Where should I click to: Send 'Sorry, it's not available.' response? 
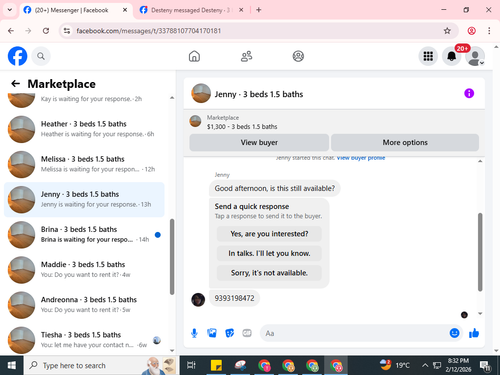point(269,273)
